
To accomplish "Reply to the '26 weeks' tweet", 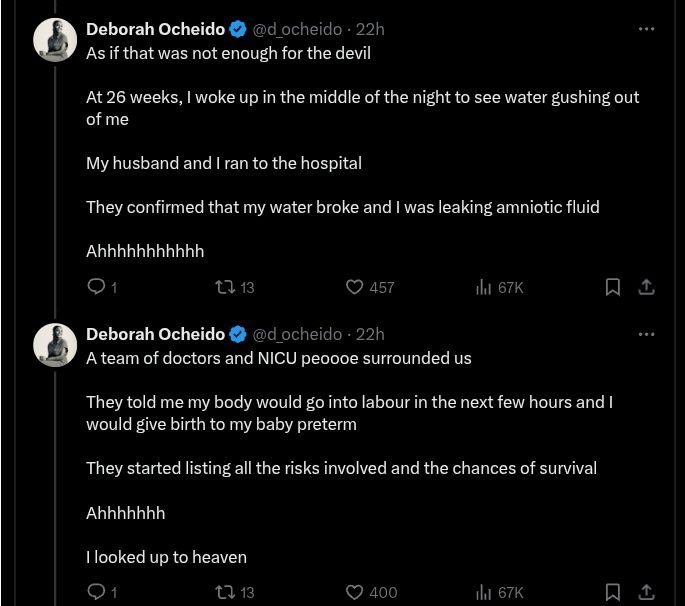I will coord(97,287).
